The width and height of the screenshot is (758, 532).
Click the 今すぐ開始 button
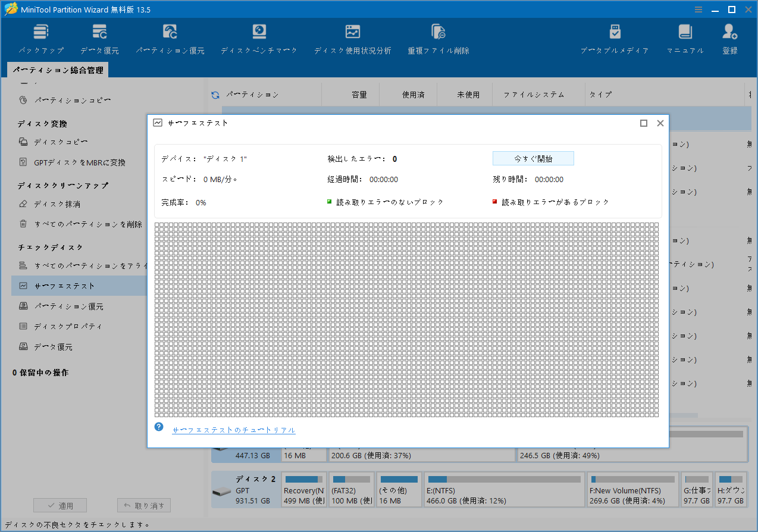(x=533, y=158)
